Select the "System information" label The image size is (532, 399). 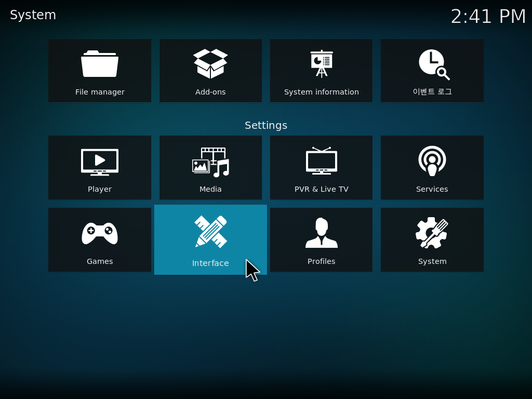click(x=321, y=92)
